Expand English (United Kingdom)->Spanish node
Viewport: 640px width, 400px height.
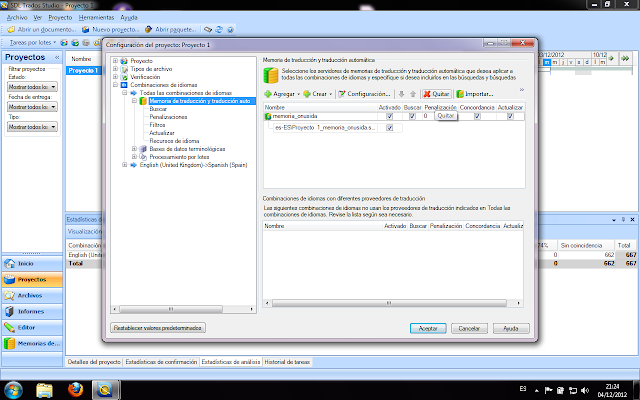pos(124,165)
